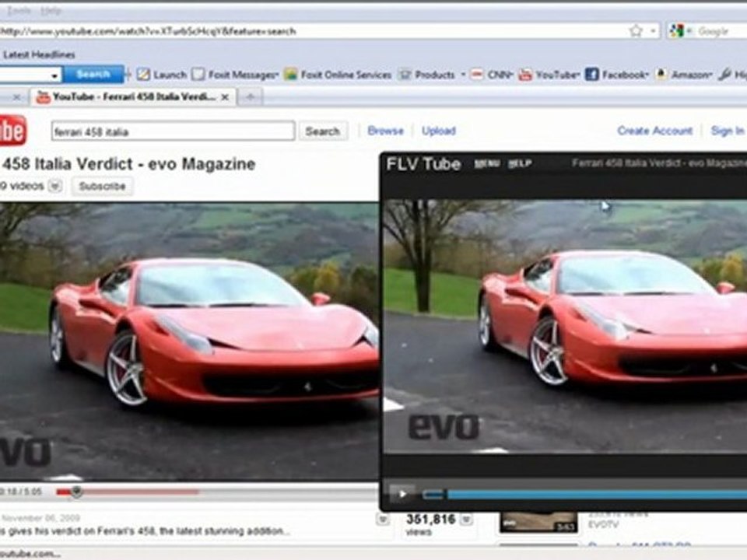
Task: Click the bookmark star in address bar
Action: tap(636, 31)
